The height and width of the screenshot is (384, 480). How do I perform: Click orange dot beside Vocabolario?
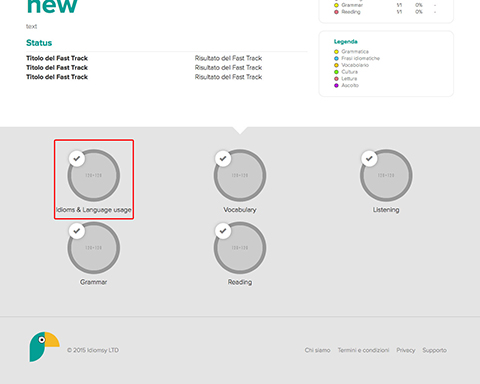coord(336,65)
